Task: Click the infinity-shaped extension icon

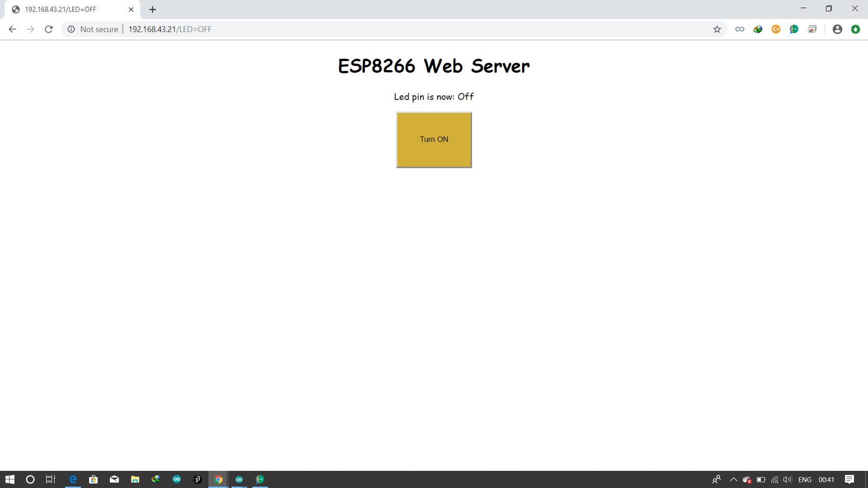Action: pos(739,29)
